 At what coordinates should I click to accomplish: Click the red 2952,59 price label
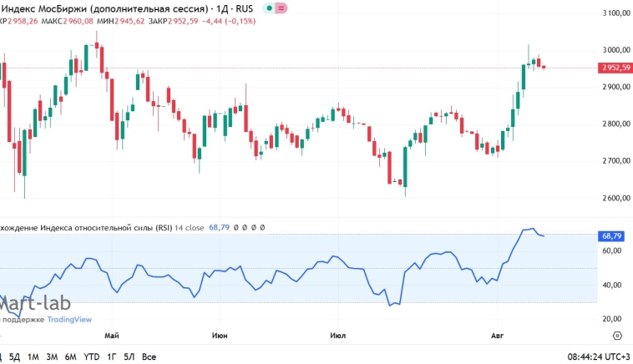[615, 68]
